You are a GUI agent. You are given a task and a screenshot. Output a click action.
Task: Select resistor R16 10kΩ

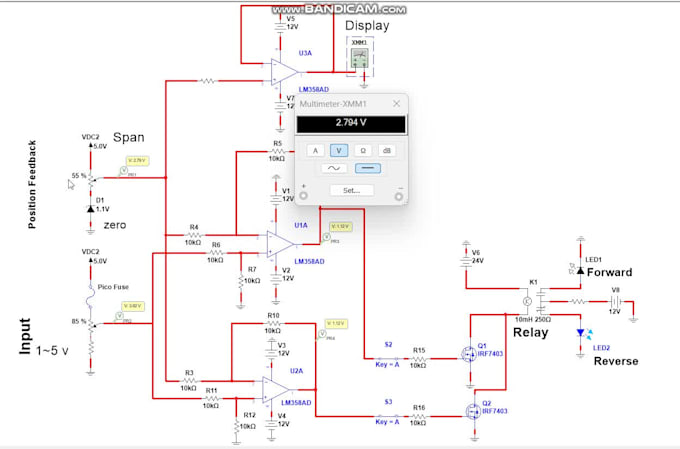418,416
